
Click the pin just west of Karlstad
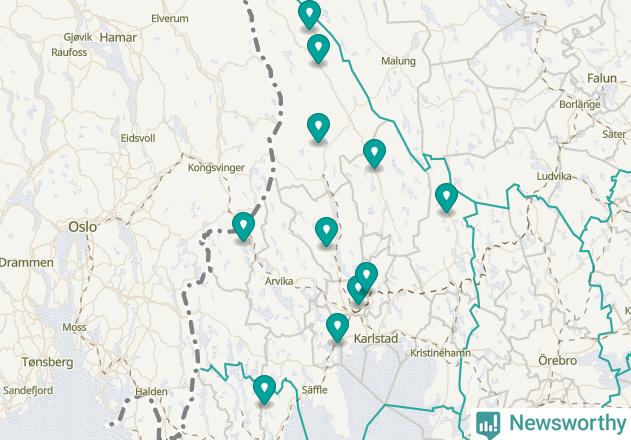click(337, 328)
